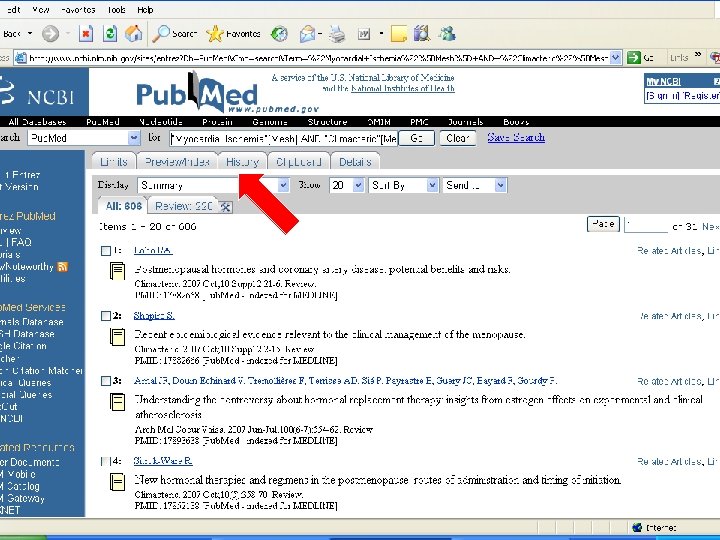Open abstract page icon for result 2
720x540 pixels.
pyautogui.click(x=117, y=337)
